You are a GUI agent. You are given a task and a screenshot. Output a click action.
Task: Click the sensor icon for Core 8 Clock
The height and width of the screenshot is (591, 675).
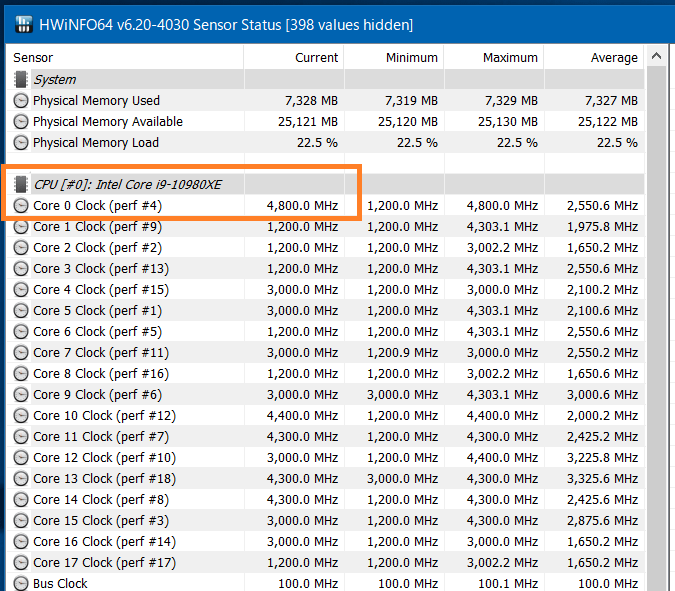pyautogui.click(x=21, y=373)
